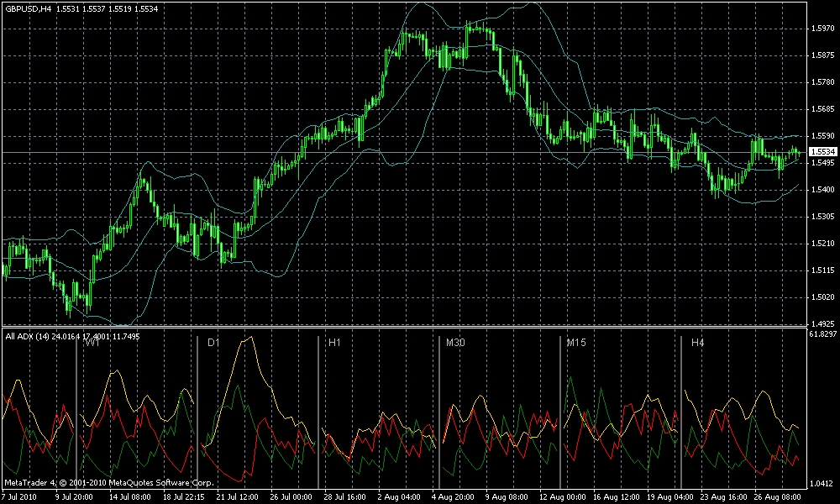Image resolution: width=840 pixels, height=504 pixels.
Task: Click the 1.0412 ADX scale minimum value
Action: (x=823, y=484)
